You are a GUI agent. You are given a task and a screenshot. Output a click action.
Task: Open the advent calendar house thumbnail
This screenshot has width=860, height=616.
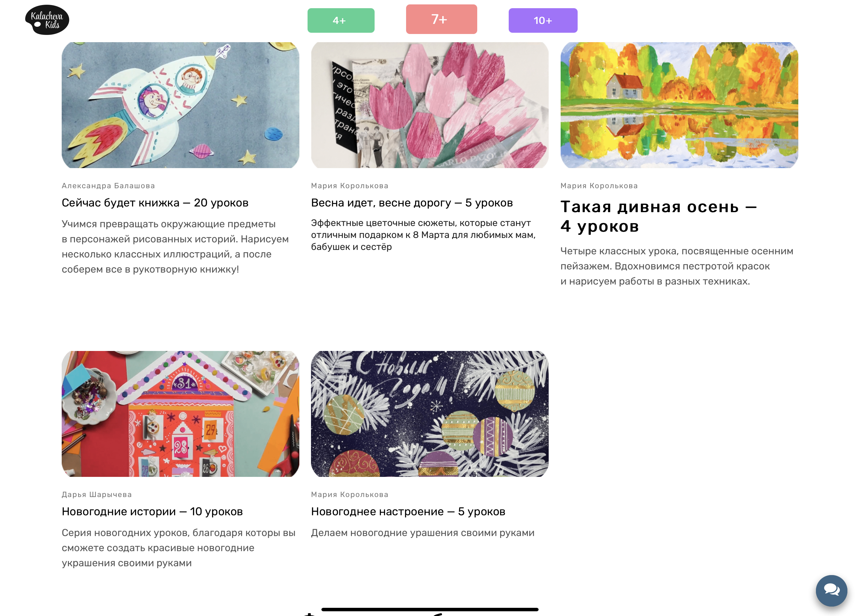point(180,414)
